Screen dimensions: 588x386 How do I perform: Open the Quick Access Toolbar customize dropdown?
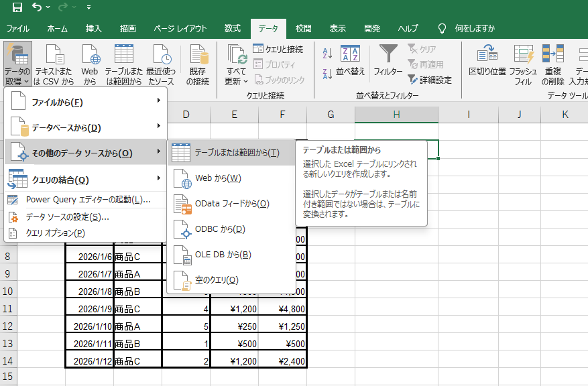coord(89,7)
